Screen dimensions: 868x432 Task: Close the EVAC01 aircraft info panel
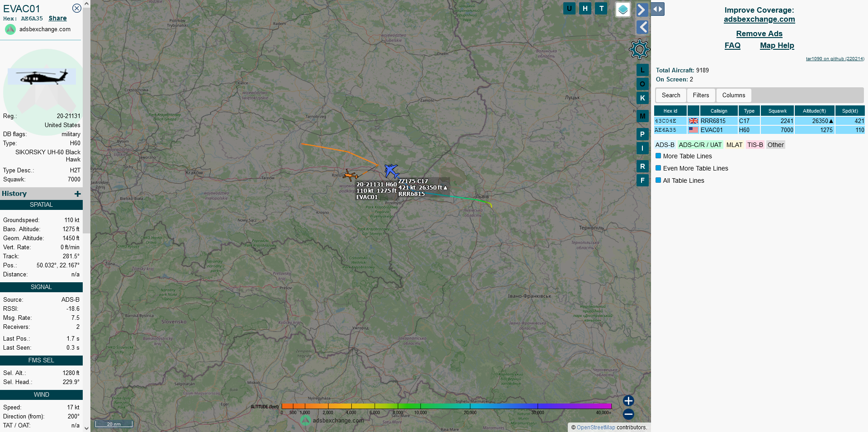(x=77, y=8)
